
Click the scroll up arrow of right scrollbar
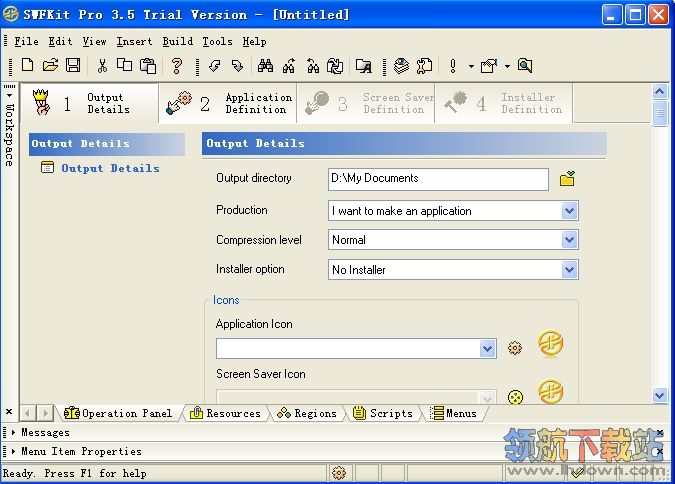coord(660,91)
